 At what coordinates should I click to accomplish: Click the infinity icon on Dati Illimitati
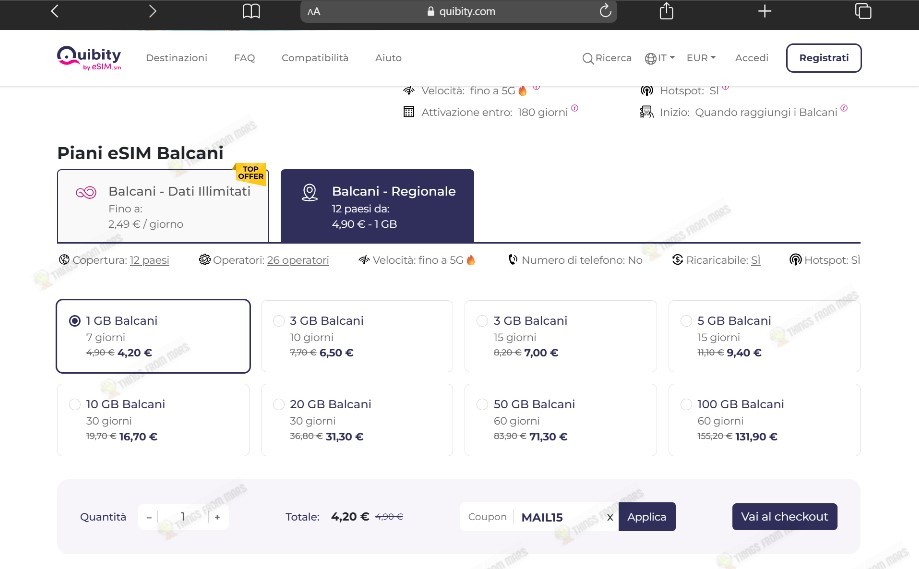click(86, 192)
